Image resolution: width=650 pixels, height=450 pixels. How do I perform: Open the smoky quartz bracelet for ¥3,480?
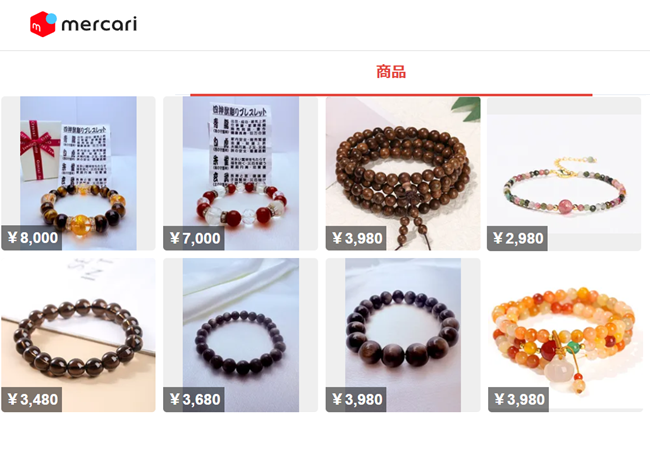[x=78, y=335]
